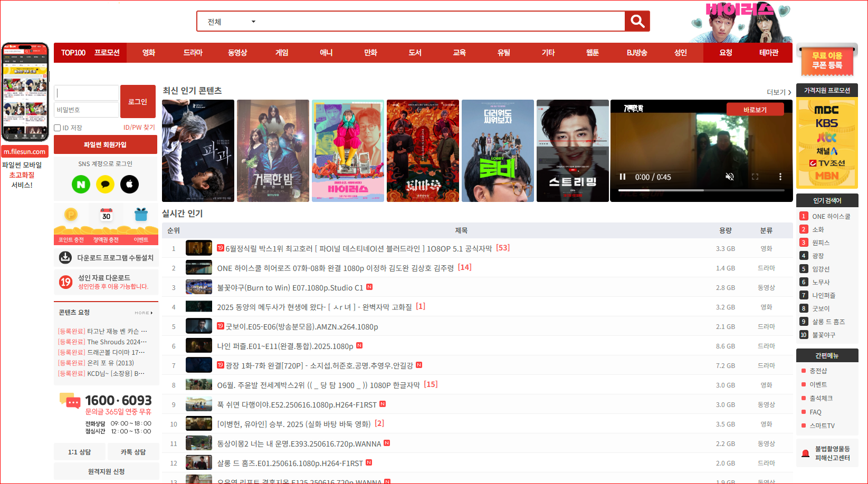Open 출석체크 in the quick menu
The image size is (868, 484).
click(821, 398)
